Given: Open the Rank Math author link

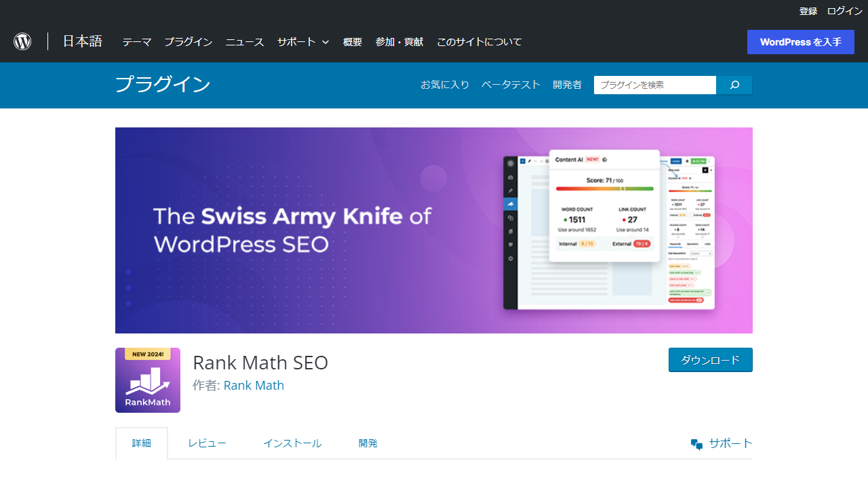Looking at the screenshot, I should click(x=254, y=386).
